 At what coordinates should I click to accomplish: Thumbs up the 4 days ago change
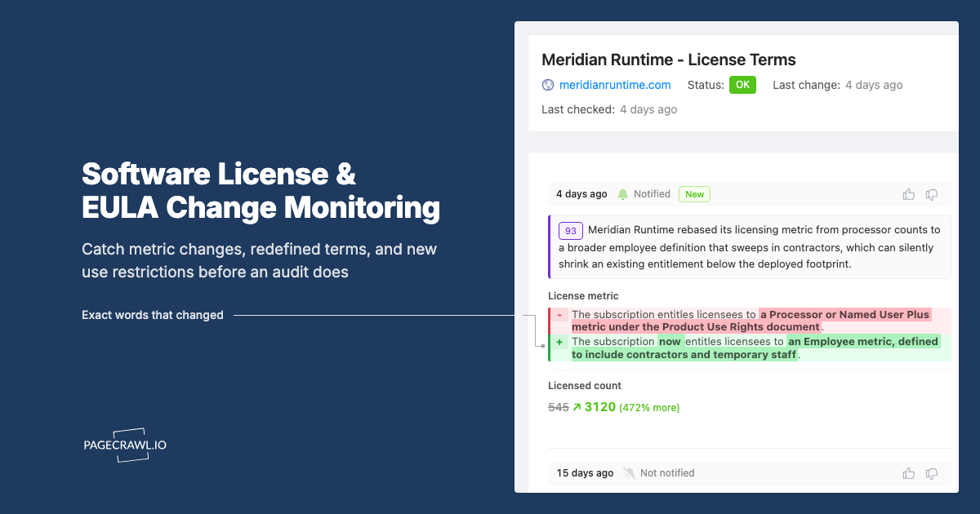pos(909,194)
